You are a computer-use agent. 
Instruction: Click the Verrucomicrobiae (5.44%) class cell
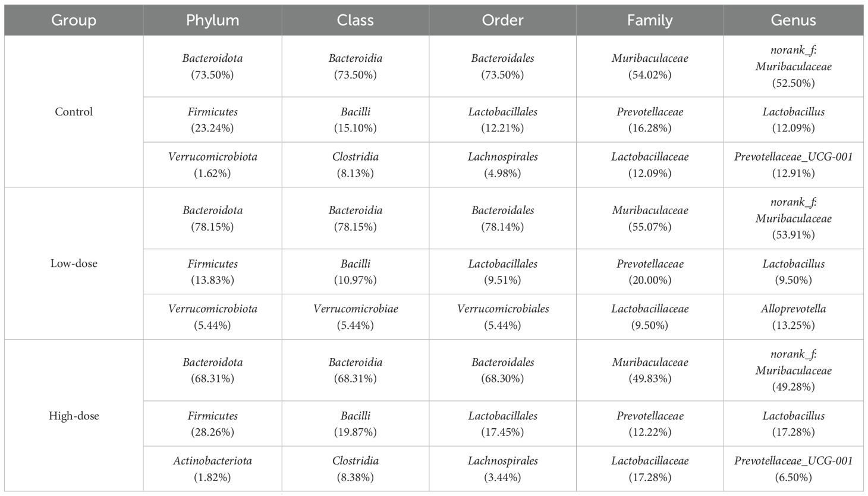point(355,317)
